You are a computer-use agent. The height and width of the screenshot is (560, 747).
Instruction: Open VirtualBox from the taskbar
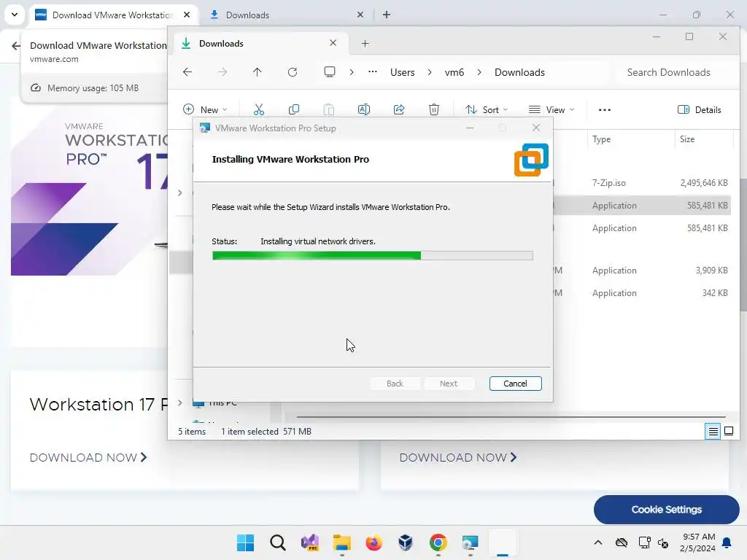coord(406,542)
